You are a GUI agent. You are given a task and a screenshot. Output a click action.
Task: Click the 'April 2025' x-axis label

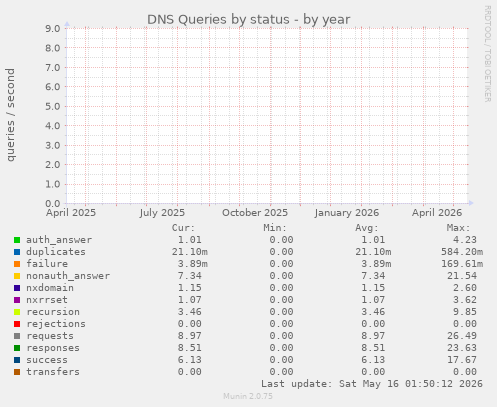[x=71, y=213]
